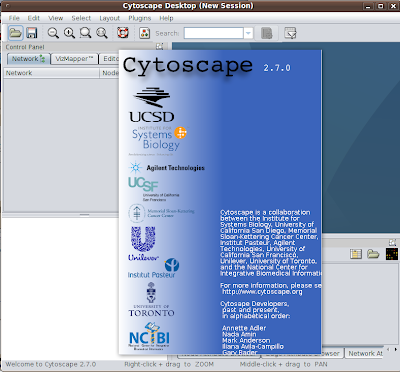Close the Cytoscape Desktop window
This screenshot has width=400, height=372.
click(393, 6)
